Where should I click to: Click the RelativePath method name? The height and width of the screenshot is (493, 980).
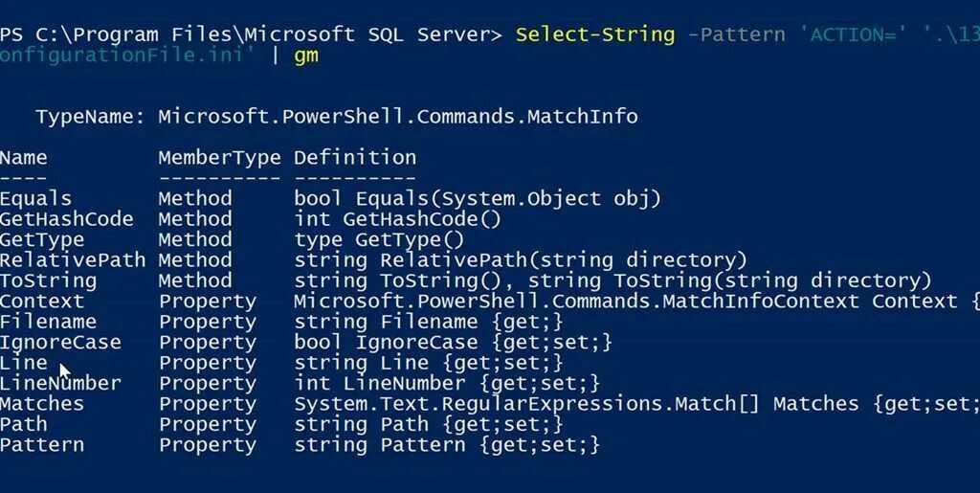[x=73, y=260]
